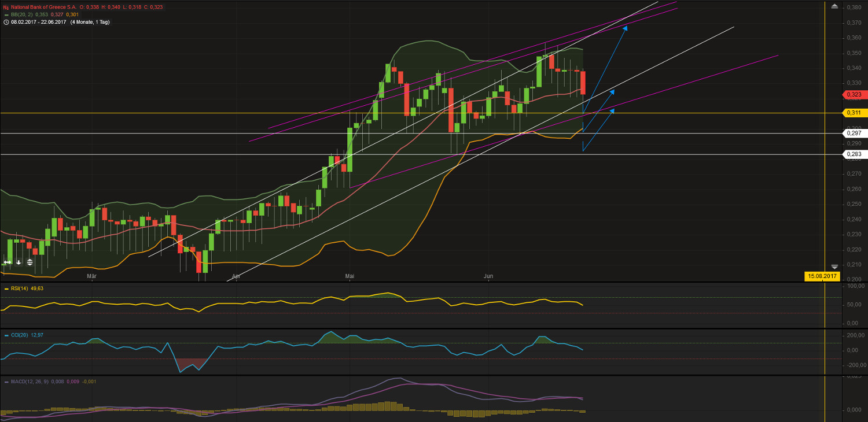This screenshot has height=422, width=868.
Task: Click the clock icon beside the date range
Action: (x=6, y=22)
